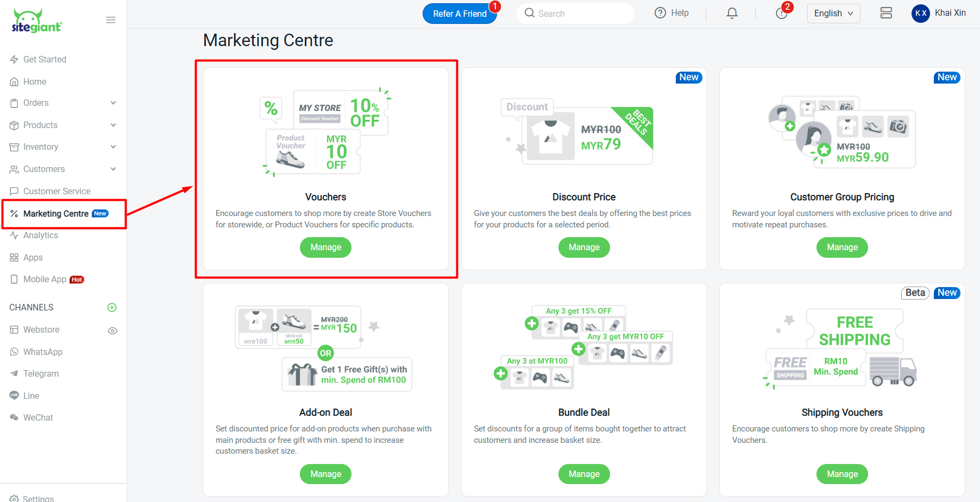Manage Vouchers
980x502 pixels.
(325, 247)
